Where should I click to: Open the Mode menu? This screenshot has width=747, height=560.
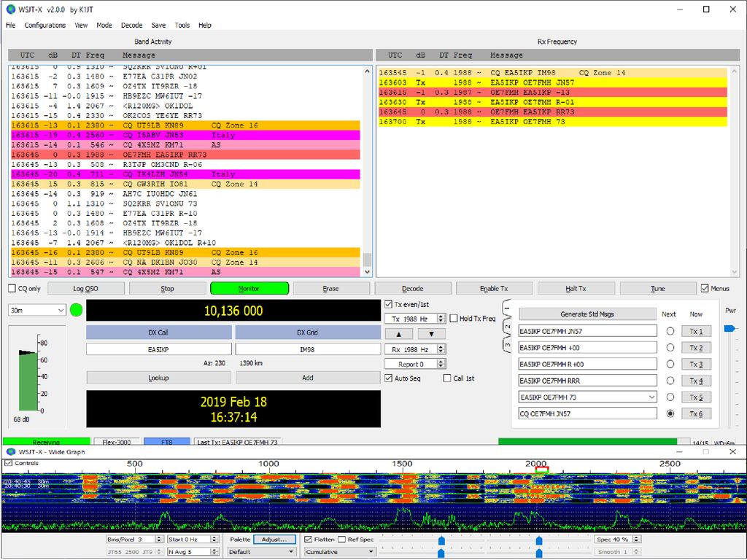(x=104, y=26)
